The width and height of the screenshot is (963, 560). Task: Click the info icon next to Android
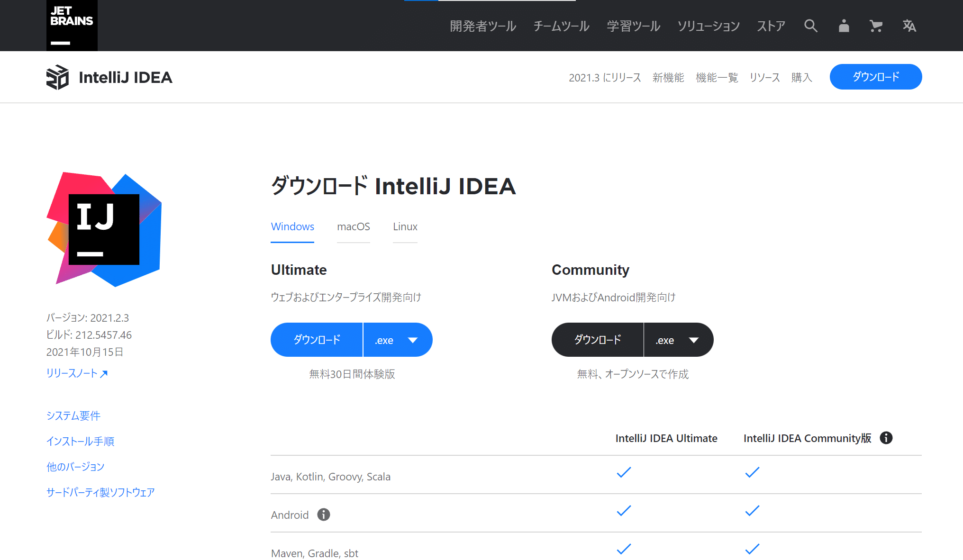click(324, 515)
